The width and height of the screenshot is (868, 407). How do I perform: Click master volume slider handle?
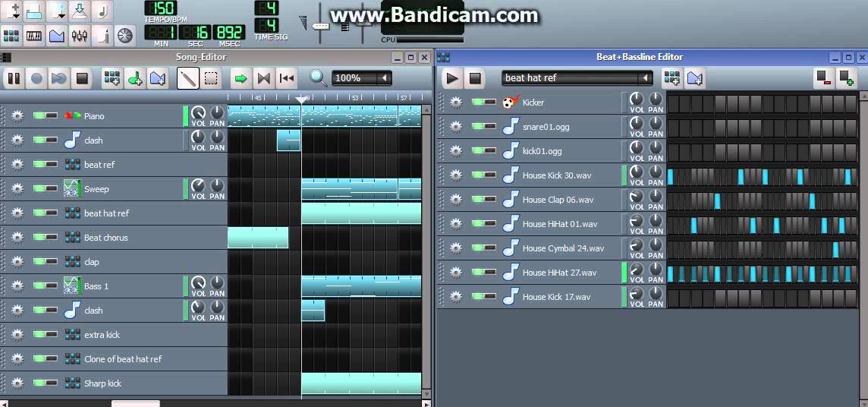[x=321, y=26]
